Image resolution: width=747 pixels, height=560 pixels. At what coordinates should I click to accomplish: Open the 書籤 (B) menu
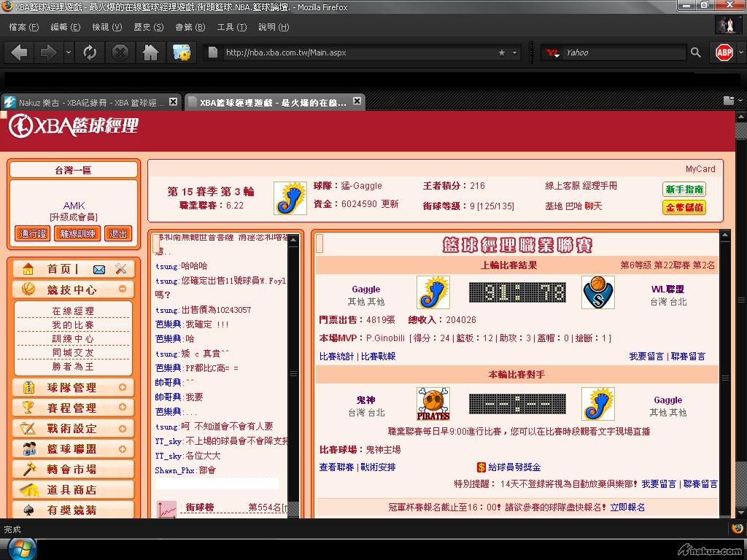click(x=190, y=27)
